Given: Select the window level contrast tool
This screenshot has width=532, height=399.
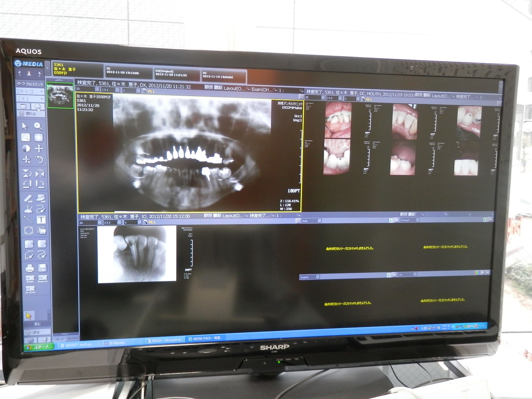Looking at the screenshot, I should point(26,148).
